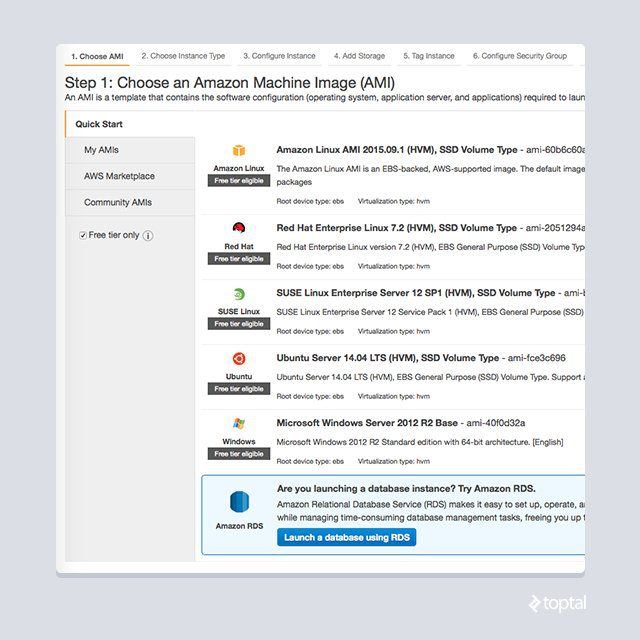Image resolution: width=640 pixels, height=640 pixels.
Task: Click Virtualization type: hvm in SUSE row
Action: 394,331
